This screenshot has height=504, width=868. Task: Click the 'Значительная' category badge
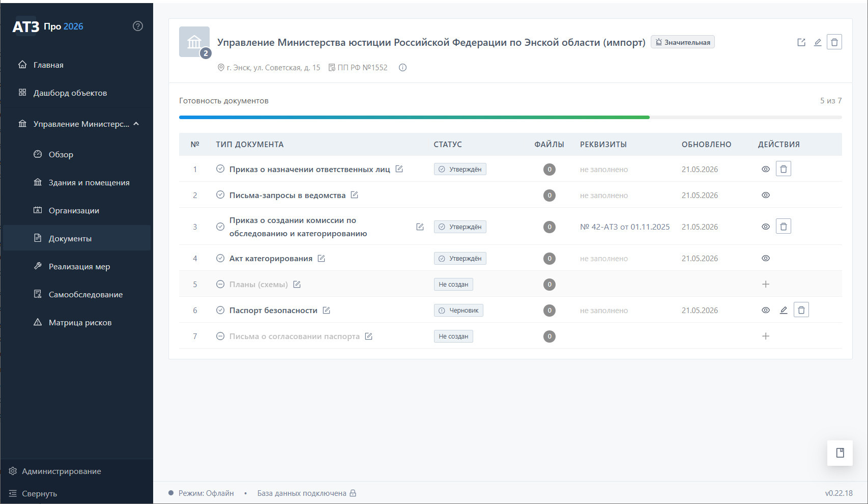[683, 42]
